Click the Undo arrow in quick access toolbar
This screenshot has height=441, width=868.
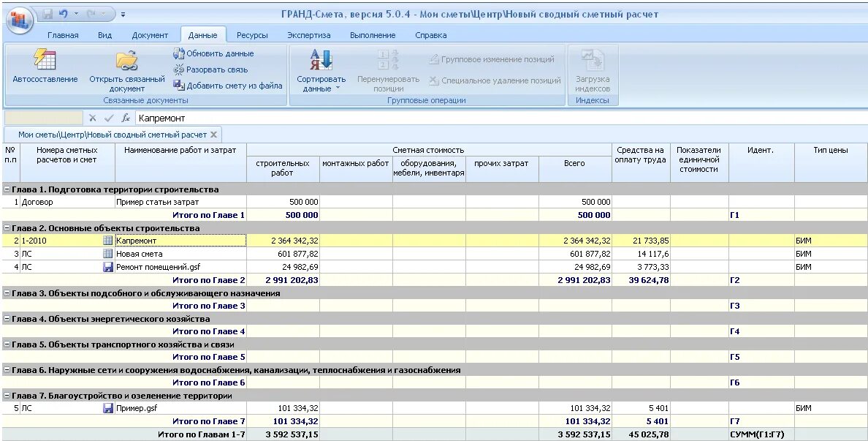pos(63,14)
